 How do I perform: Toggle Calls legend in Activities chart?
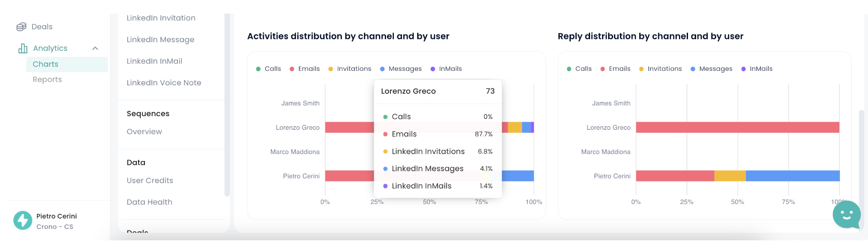(269, 69)
